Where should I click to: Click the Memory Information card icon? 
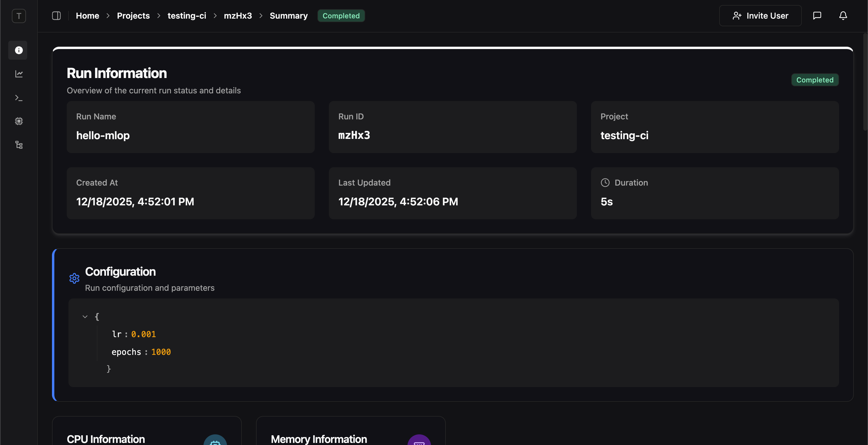420,442
